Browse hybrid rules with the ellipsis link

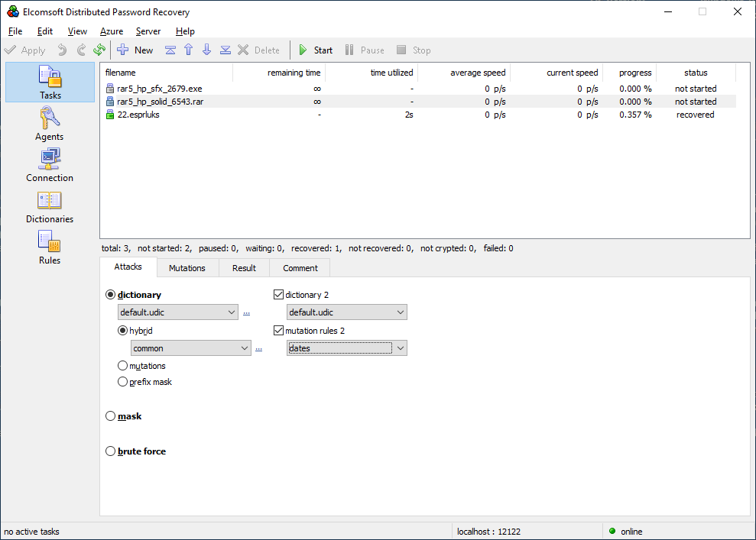coord(259,349)
